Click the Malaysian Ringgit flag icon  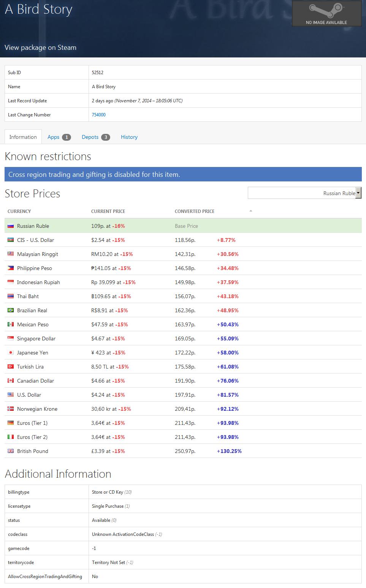point(11,254)
